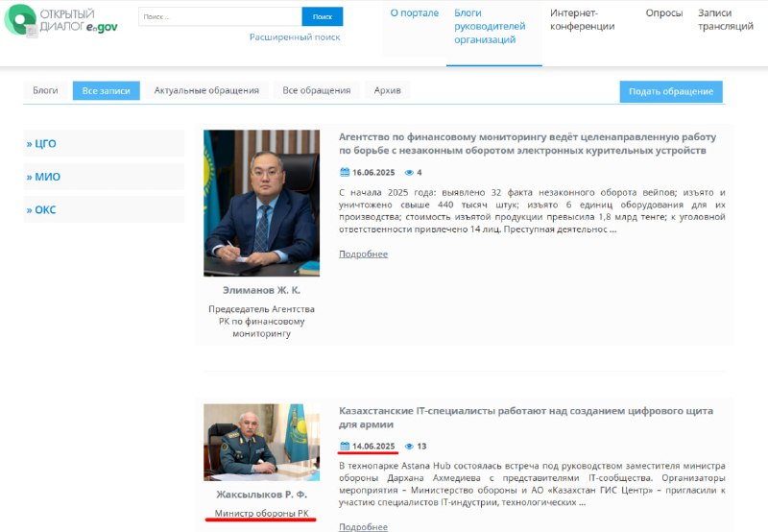Click calendar icon beside 14.06.2025
Image resolution: width=768 pixels, height=532 pixels.
[x=345, y=446]
